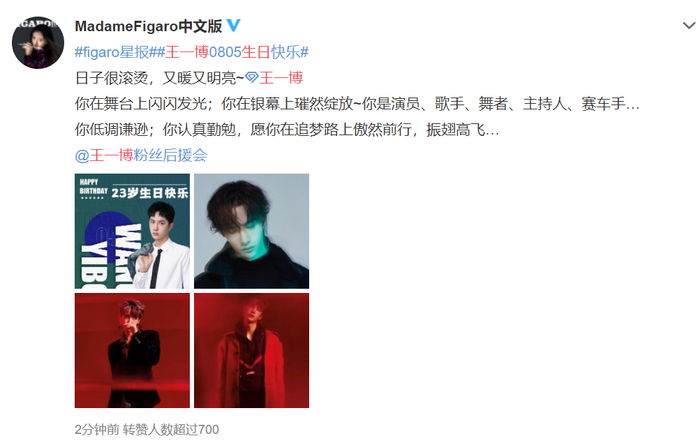700x440 pixels.
Task: Click the post text line starting 日子很滚烫
Action: pyautogui.click(x=159, y=78)
